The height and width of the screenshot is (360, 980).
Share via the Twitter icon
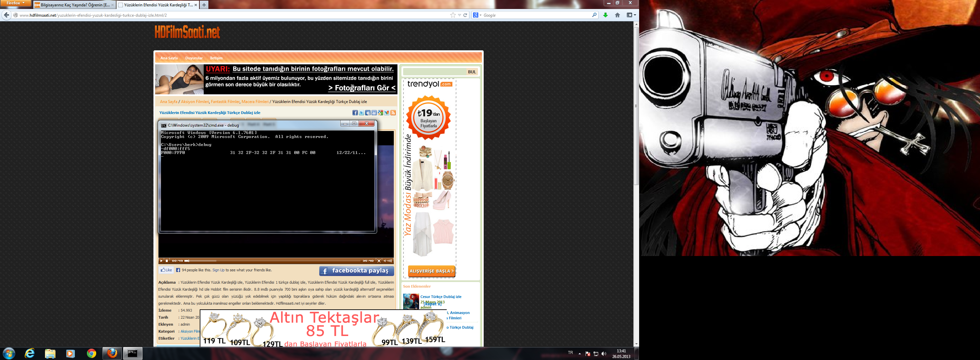coord(362,113)
